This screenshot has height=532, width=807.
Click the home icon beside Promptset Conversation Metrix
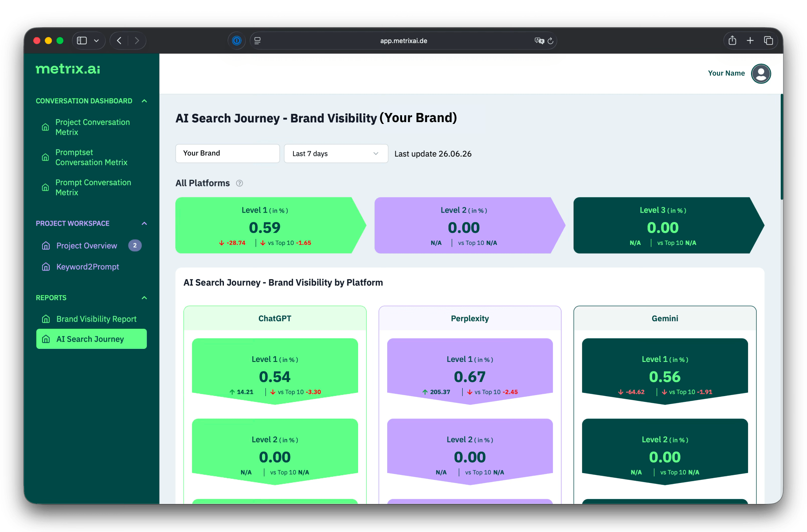[x=45, y=157]
